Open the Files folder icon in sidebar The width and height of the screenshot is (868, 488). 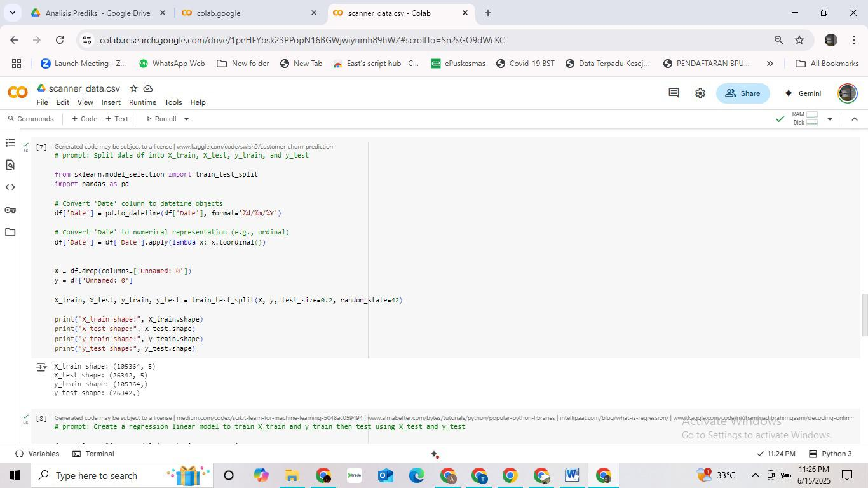click(x=10, y=232)
